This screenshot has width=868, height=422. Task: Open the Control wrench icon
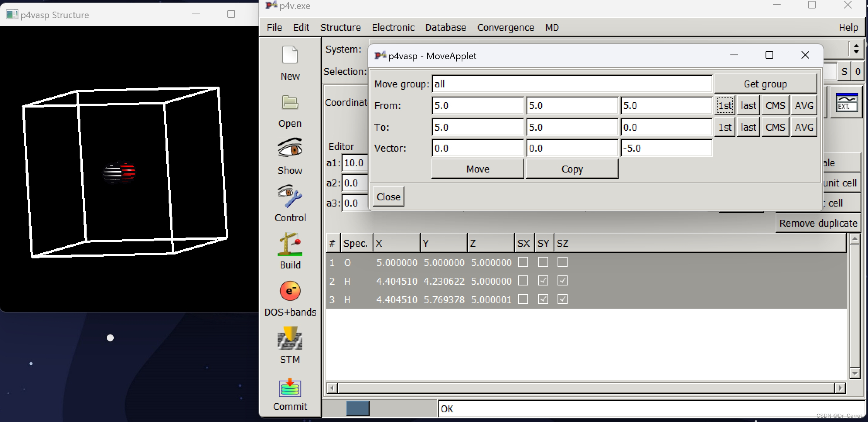[x=290, y=196]
